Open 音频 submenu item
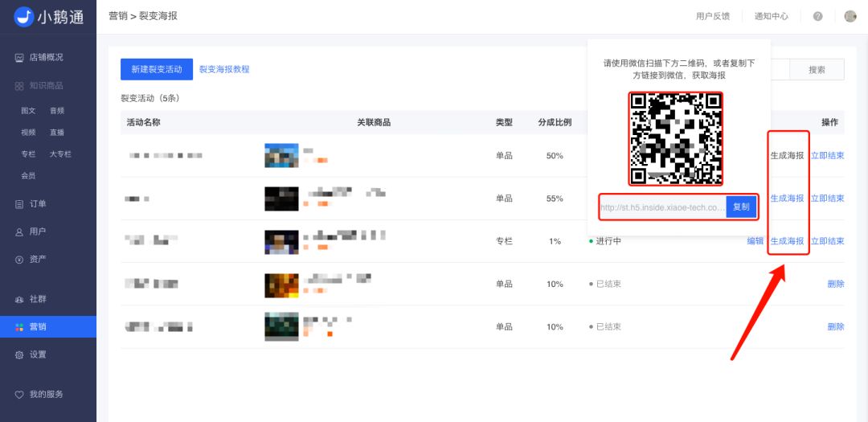Viewport: 868px width, 422px height. point(57,111)
